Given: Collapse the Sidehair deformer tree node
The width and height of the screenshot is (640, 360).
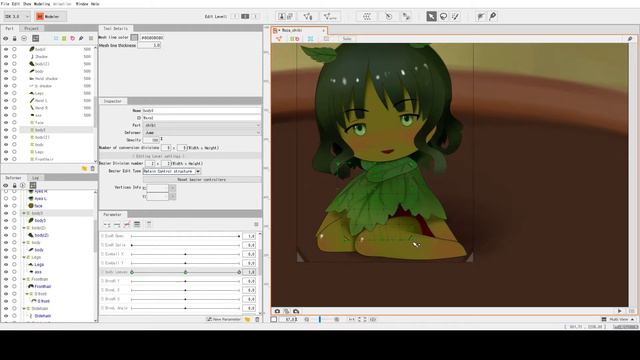Looking at the screenshot, I should coord(24,309).
